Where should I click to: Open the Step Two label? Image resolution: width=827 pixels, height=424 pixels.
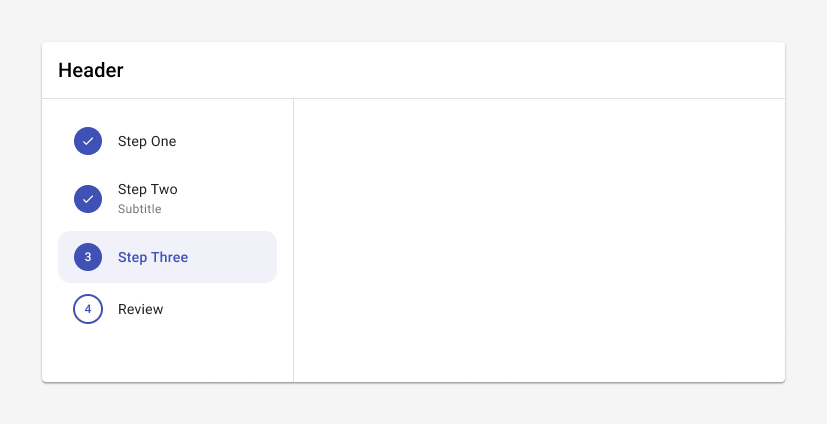(x=148, y=189)
